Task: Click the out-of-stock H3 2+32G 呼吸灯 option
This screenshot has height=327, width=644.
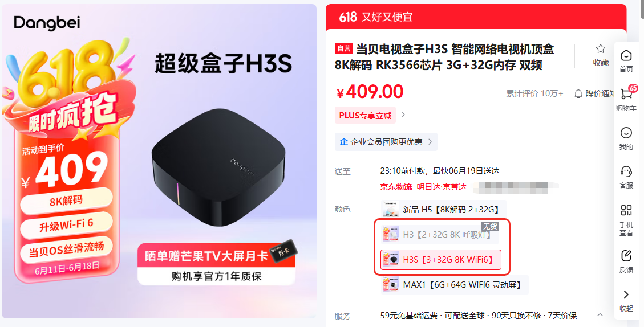Action: click(x=439, y=235)
